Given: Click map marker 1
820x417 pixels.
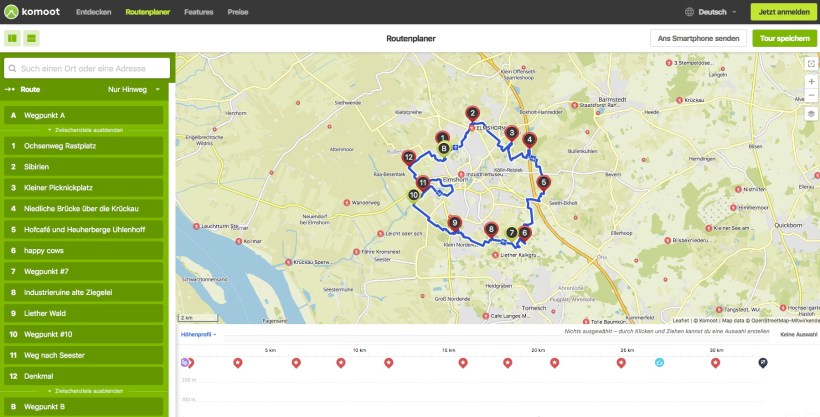Looking at the screenshot, I should 442,138.
